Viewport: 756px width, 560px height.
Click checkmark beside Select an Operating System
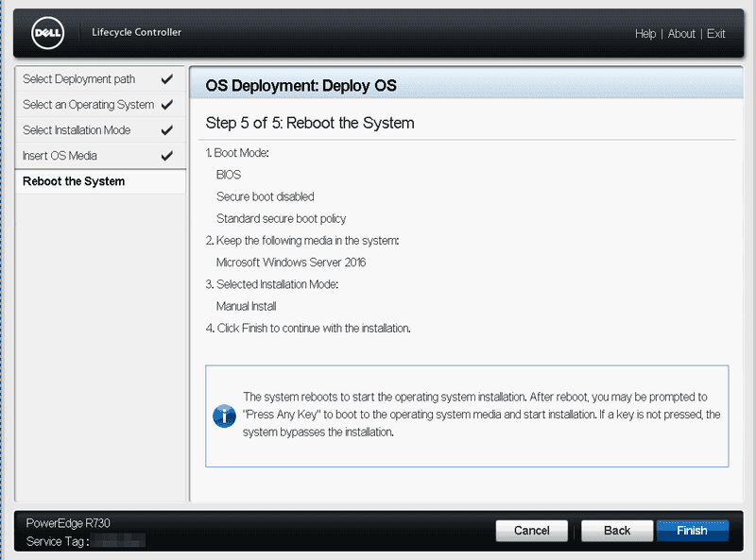pyautogui.click(x=167, y=105)
